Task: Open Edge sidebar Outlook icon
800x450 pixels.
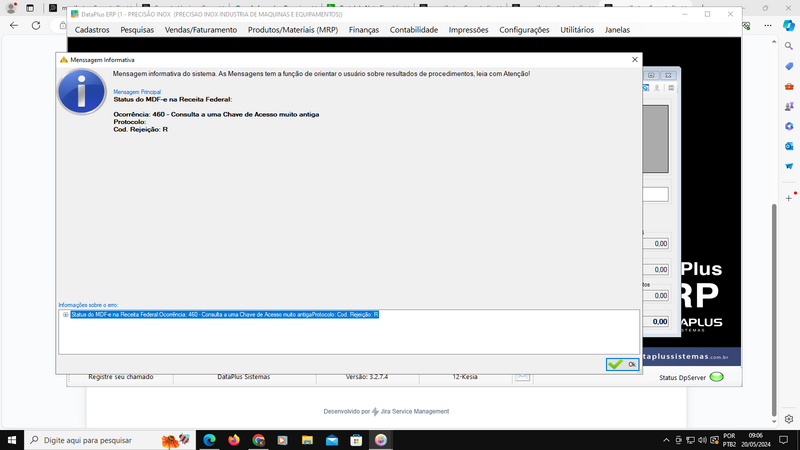Action: point(789,146)
